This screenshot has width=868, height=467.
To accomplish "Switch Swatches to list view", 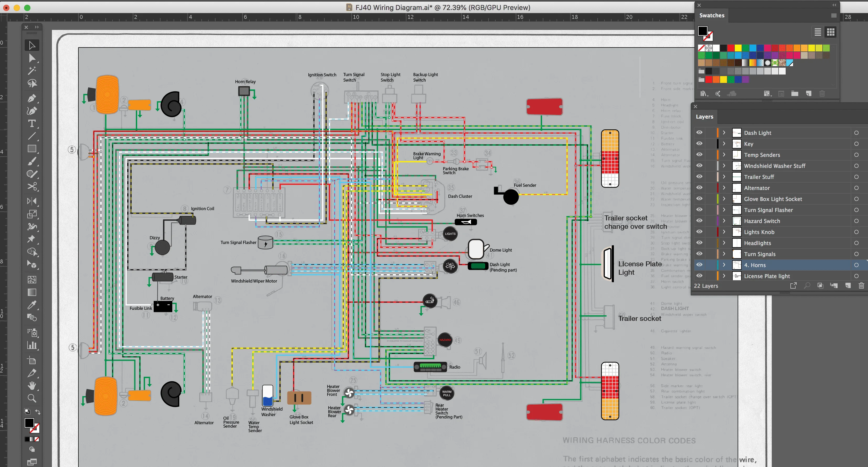I will coord(818,32).
